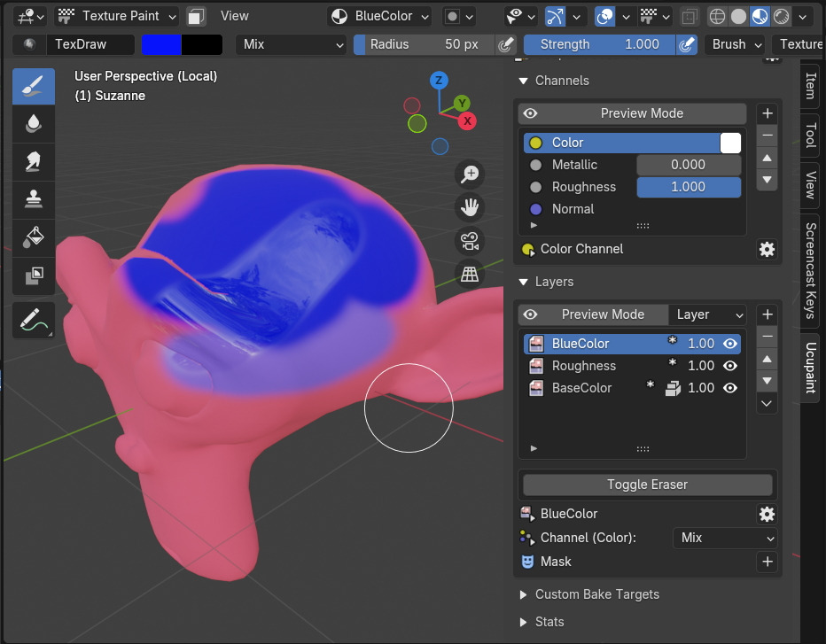Switch to the Item sidebar tab
Image resolution: width=826 pixels, height=644 pixels.
[810, 86]
